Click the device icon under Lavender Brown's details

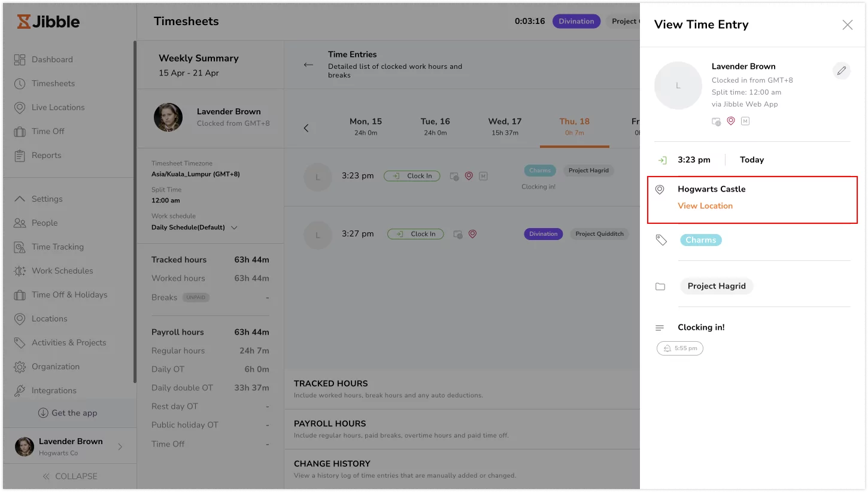(x=716, y=121)
